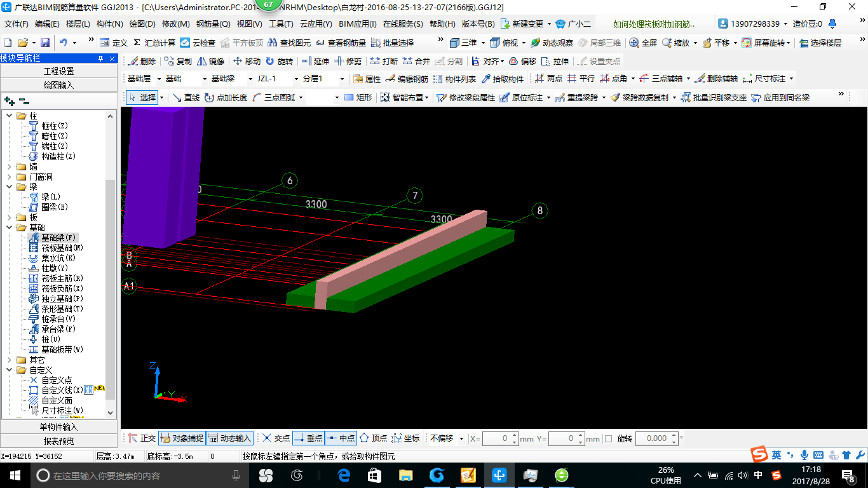Open the 在线服务(S) menu
Image resolution: width=868 pixels, height=488 pixels.
click(x=402, y=24)
